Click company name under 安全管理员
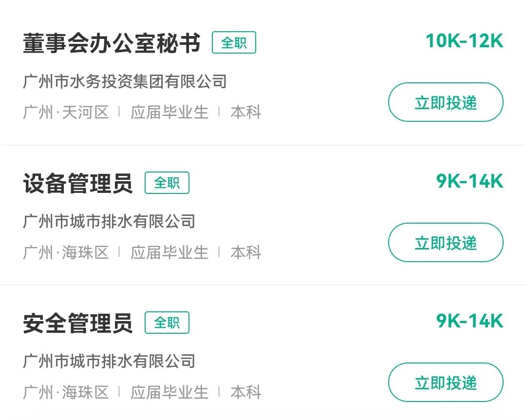This screenshot has width=526, height=420. (x=109, y=361)
